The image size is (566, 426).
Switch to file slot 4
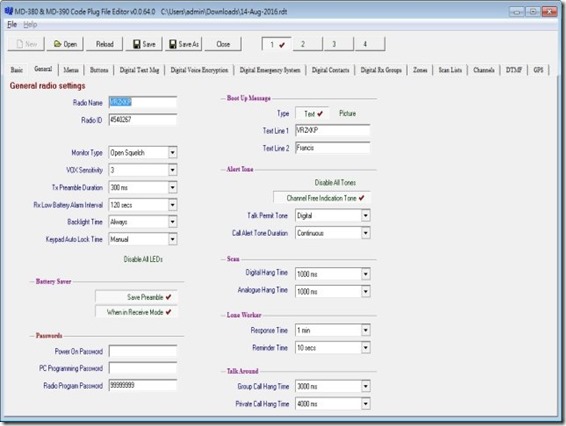pyautogui.click(x=370, y=44)
